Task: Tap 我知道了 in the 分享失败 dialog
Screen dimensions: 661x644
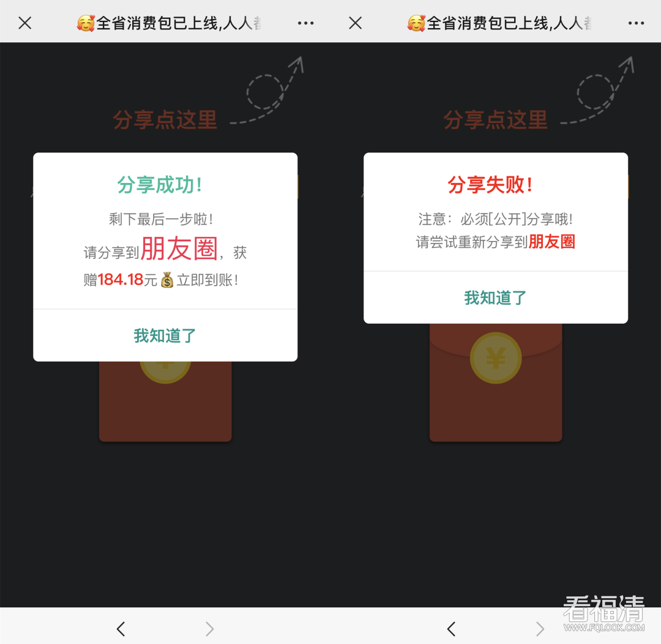Action: pyautogui.click(x=495, y=298)
